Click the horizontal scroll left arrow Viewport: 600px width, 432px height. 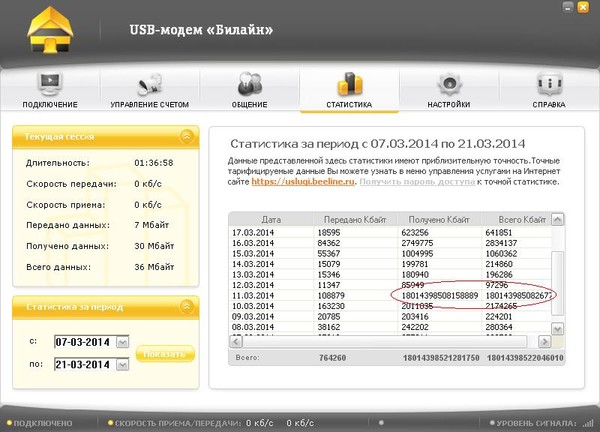(x=236, y=341)
